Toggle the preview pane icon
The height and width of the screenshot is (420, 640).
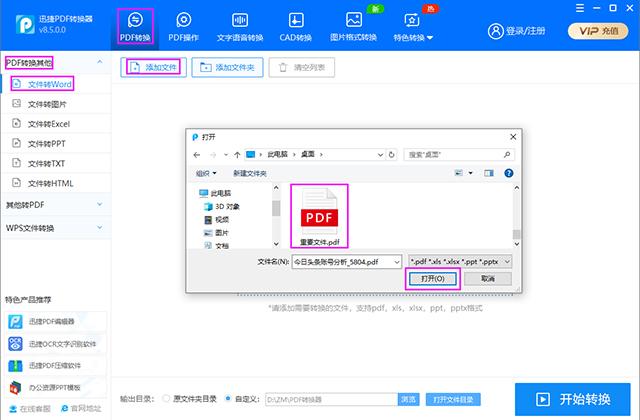tap(489, 173)
